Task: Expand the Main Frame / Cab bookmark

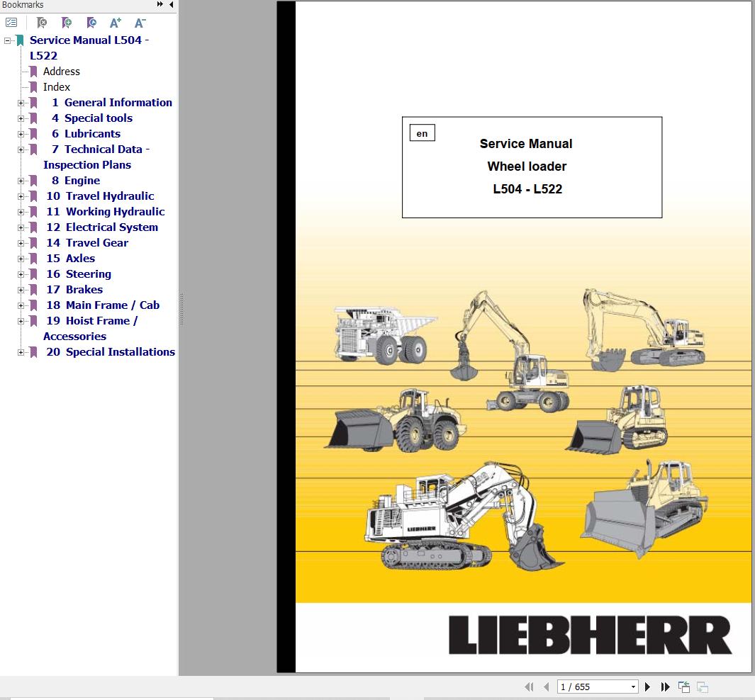Action: tap(21, 305)
